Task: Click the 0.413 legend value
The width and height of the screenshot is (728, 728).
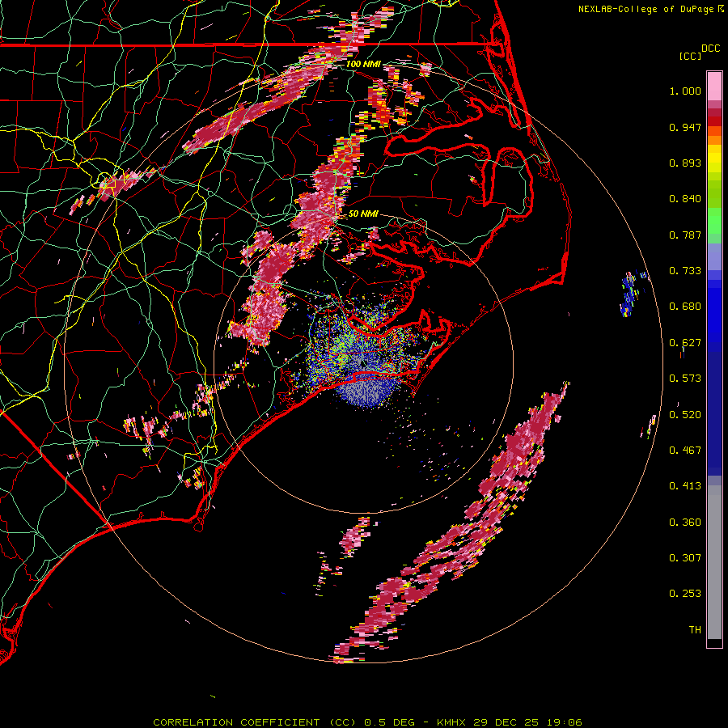Action: point(685,486)
